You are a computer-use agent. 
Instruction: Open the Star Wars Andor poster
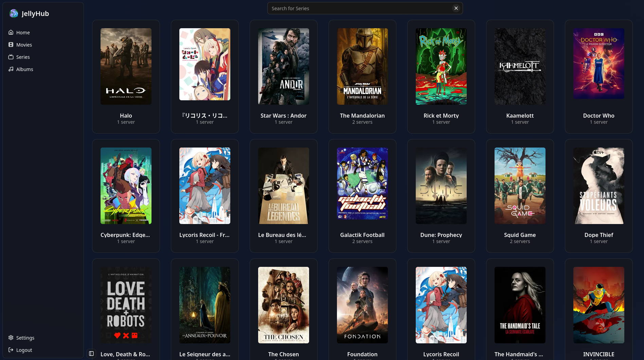[284, 66]
